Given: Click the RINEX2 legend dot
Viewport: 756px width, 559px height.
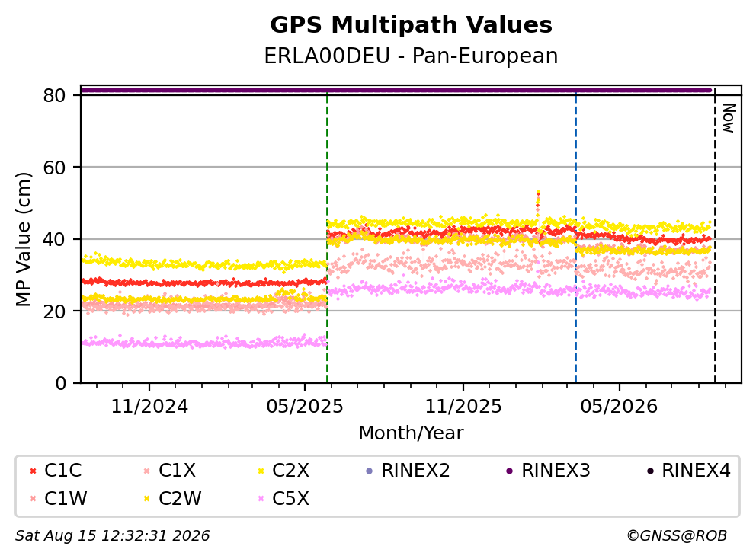Looking at the screenshot, I should [x=370, y=471].
